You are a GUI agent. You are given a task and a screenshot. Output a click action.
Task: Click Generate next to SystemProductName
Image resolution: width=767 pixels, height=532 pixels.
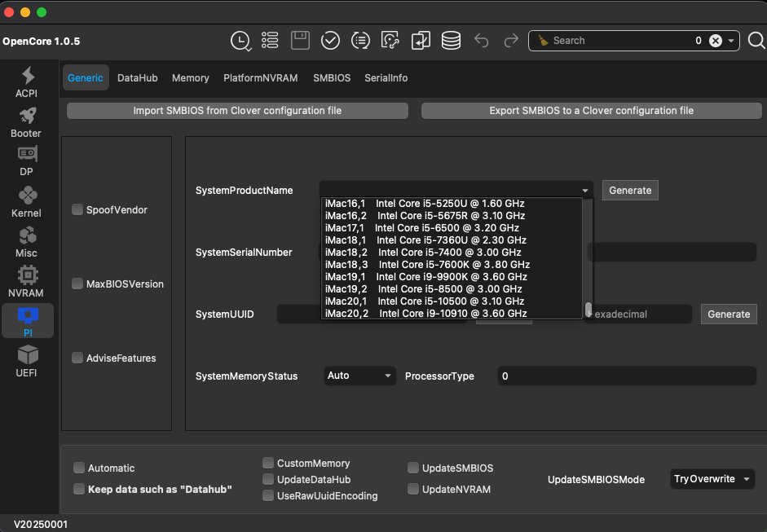[630, 190]
